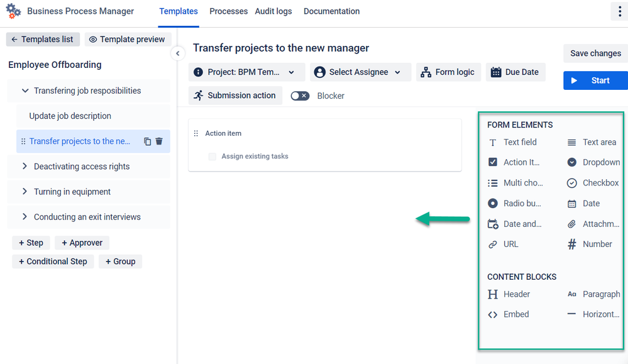Screen dimensions: 628x364
Task: Go back to Templates list
Action: pyautogui.click(x=43, y=39)
